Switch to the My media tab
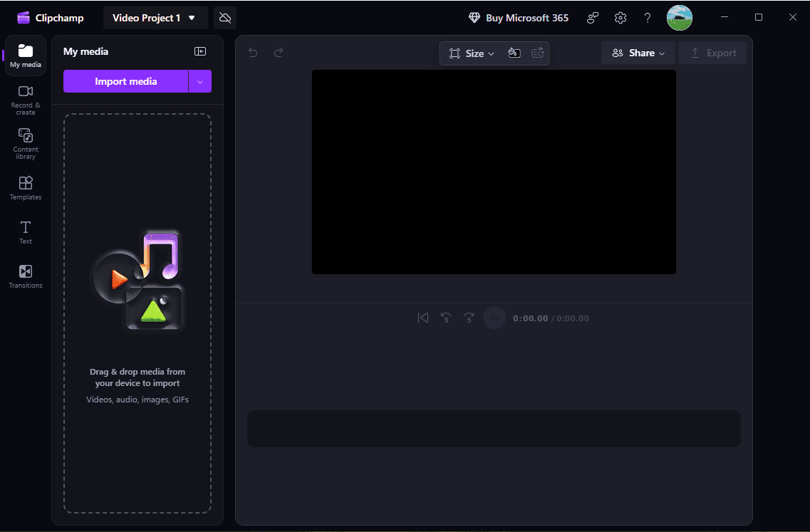 click(x=25, y=55)
